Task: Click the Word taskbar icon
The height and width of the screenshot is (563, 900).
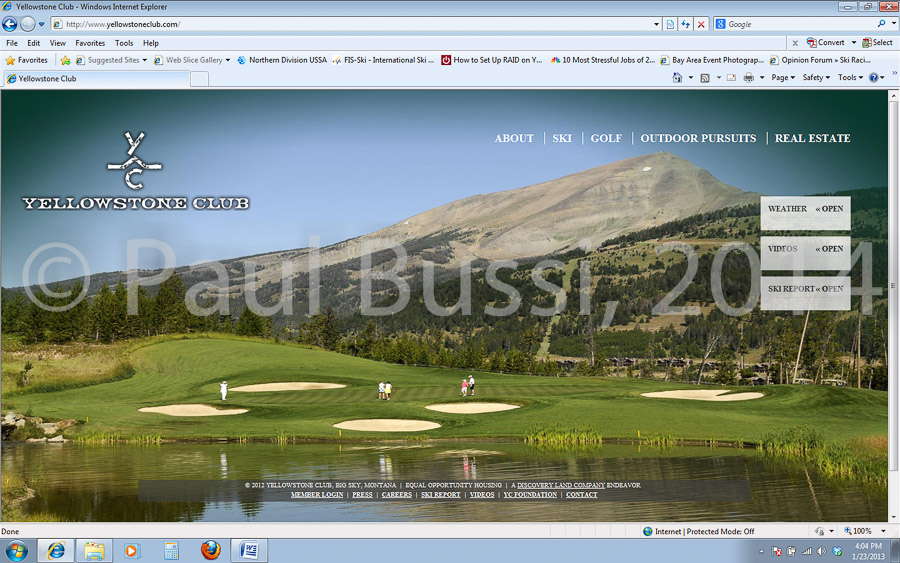Action: pos(249,550)
